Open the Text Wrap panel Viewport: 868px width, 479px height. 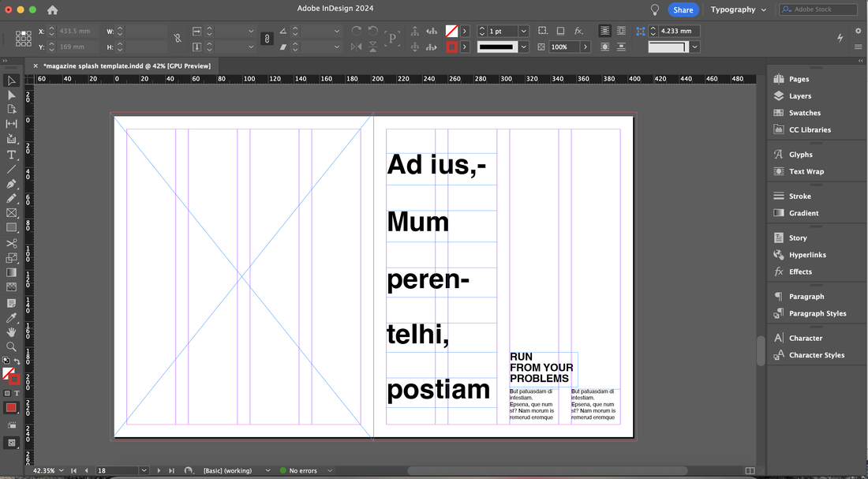click(x=806, y=172)
